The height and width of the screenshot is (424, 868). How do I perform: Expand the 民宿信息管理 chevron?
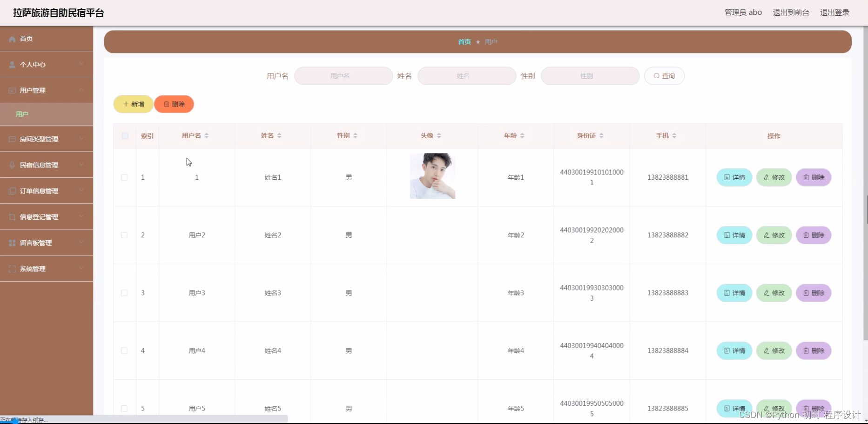coord(81,165)
